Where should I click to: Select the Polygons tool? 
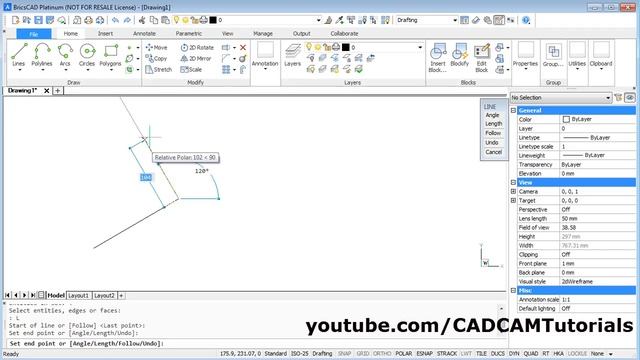[111, 55]
